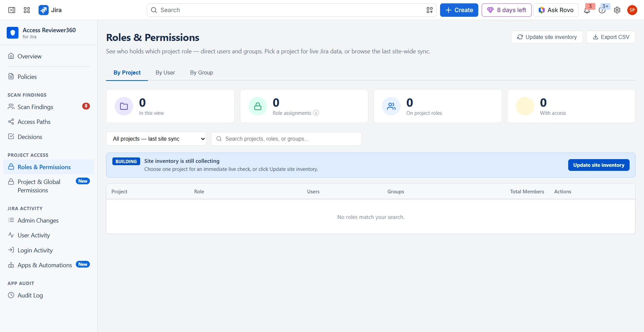
Task: Click the Access Reviewer360 shield logo
Action: [13, 33]
